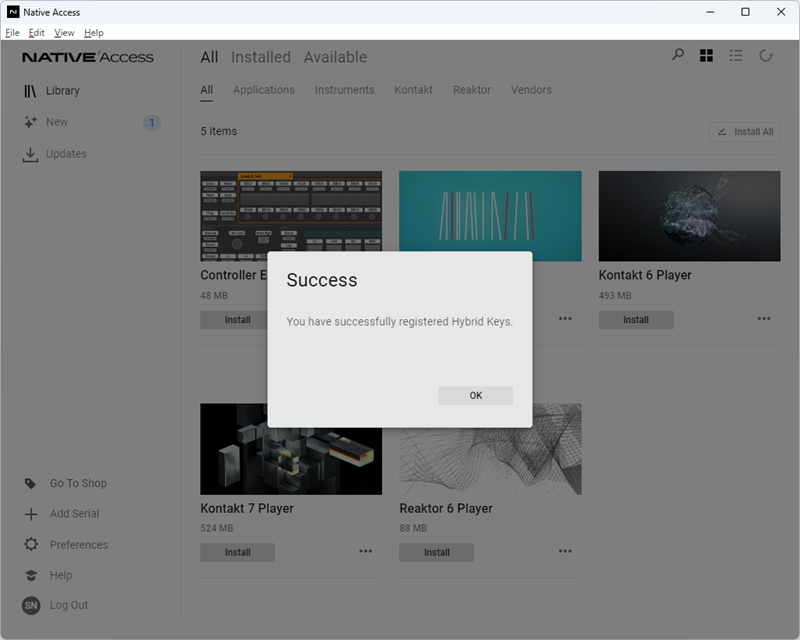Image resolution: width=800 pixels, height=640 pixels.
Task: Open the Help menu in menu bar
Action: 94,33
